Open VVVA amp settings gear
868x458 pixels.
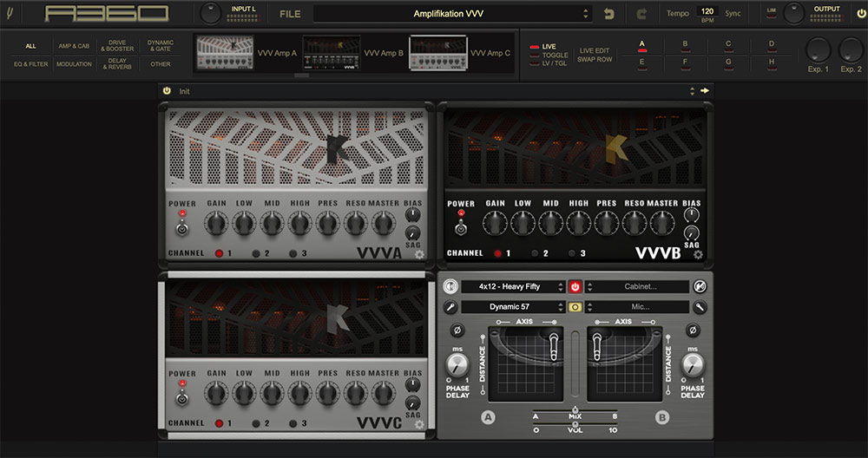click(x=419, y=254)
